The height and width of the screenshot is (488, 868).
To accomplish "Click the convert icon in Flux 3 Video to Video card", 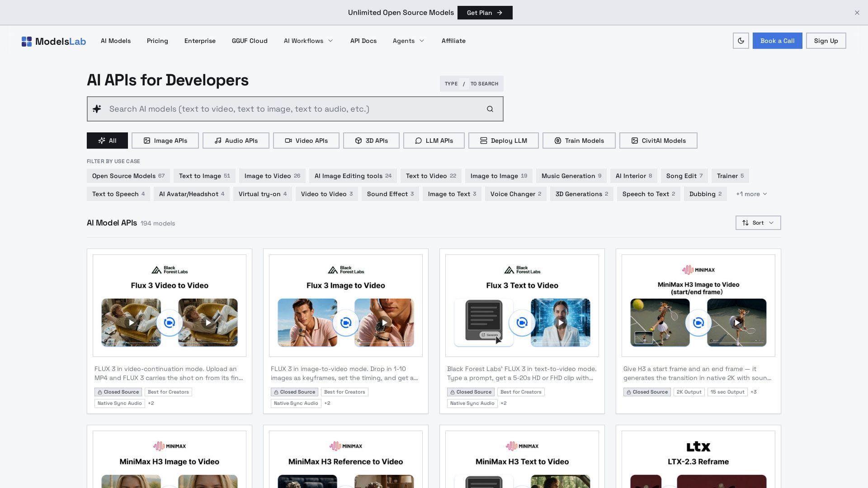I will (170, 323).
